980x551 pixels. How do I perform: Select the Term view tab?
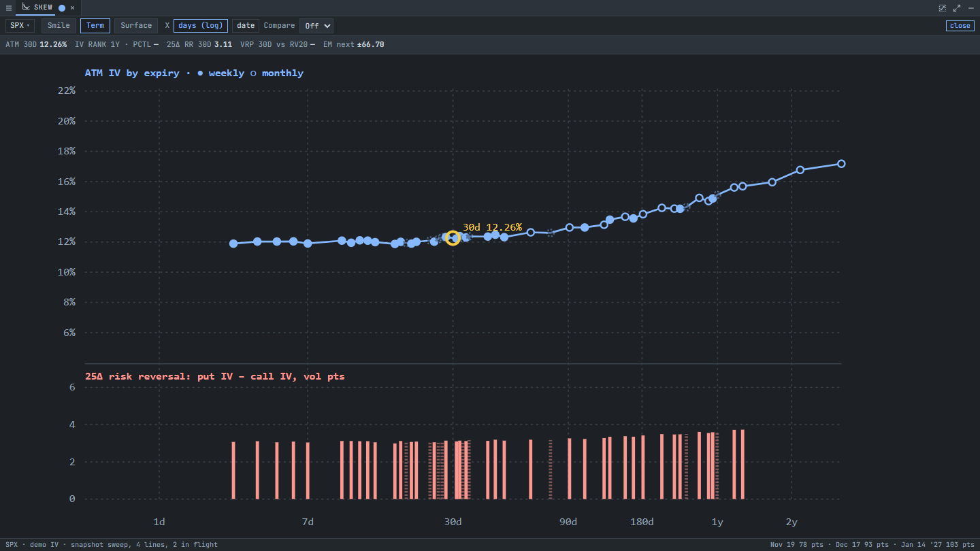(95, 26)
